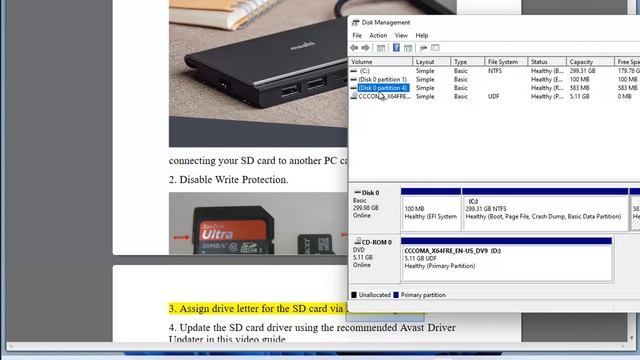Sort by the Layout column header

pos(431,62)
